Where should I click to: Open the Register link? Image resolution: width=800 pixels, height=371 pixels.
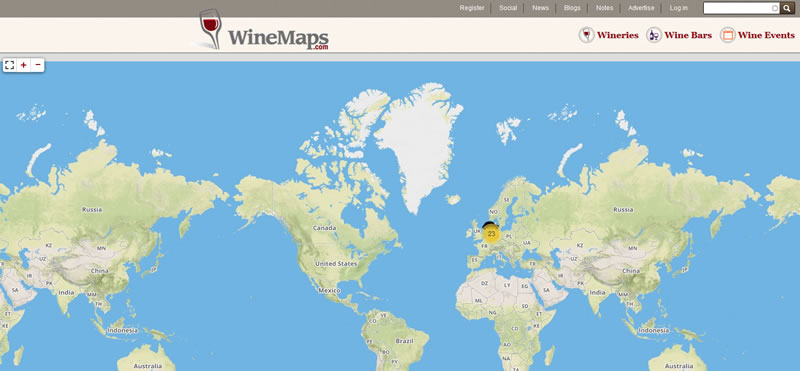(472, 8)
